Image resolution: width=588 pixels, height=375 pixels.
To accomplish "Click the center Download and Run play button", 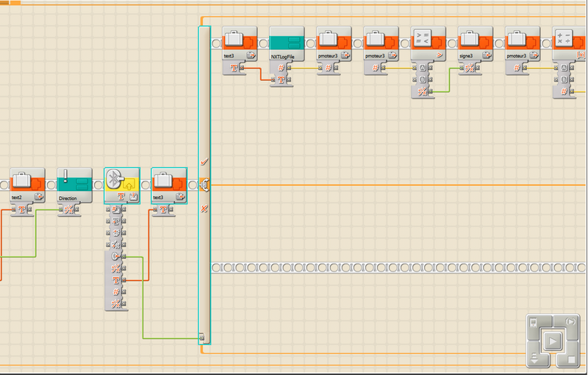I will point(552,342).
